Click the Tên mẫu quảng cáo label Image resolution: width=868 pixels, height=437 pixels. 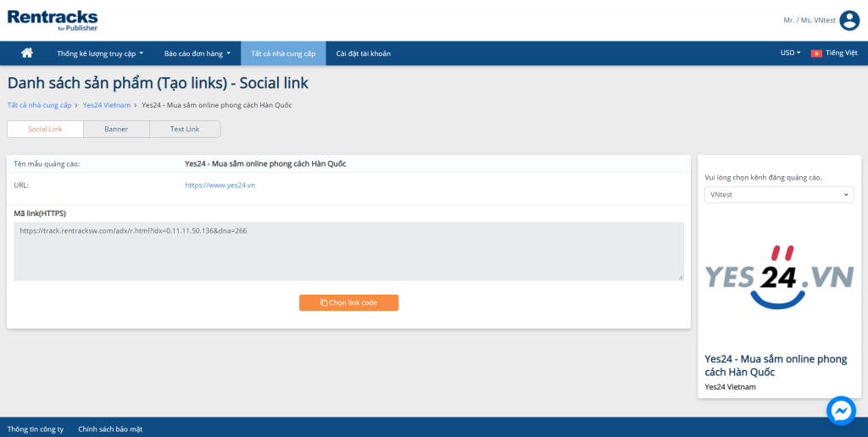47,164
